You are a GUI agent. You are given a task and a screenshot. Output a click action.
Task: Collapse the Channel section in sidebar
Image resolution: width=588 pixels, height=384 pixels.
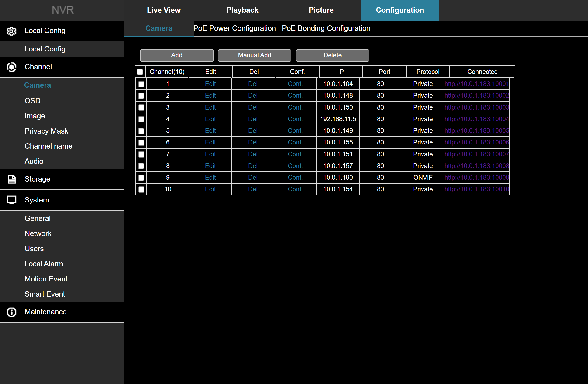38,67
